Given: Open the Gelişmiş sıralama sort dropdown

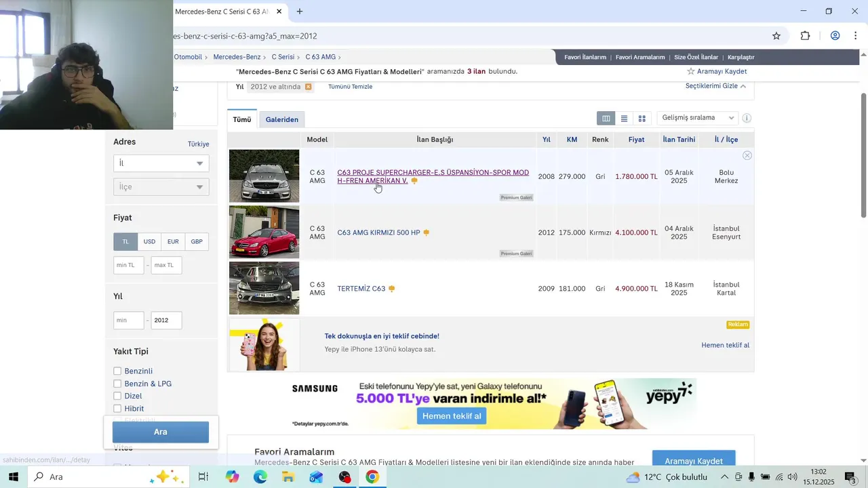Looking at the screenshot, I should 697,118.
